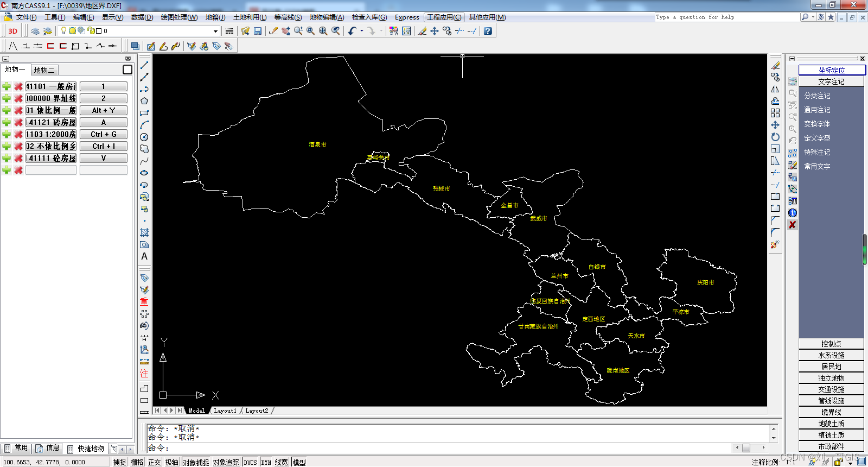Click the pan hand icon

[x=286, y=31]
